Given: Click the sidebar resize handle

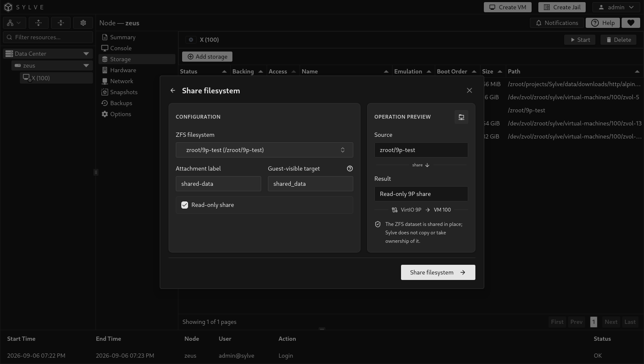Looking at the screenshot, I should pyautogui.click(x=96, y=172).
